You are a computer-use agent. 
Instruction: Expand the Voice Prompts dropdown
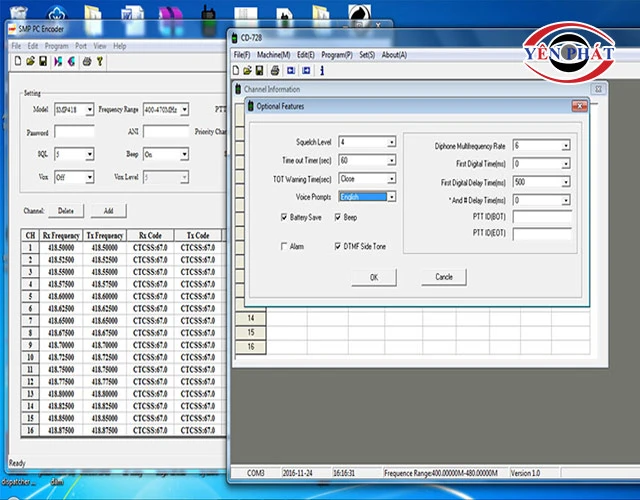(x=391, y=197)
